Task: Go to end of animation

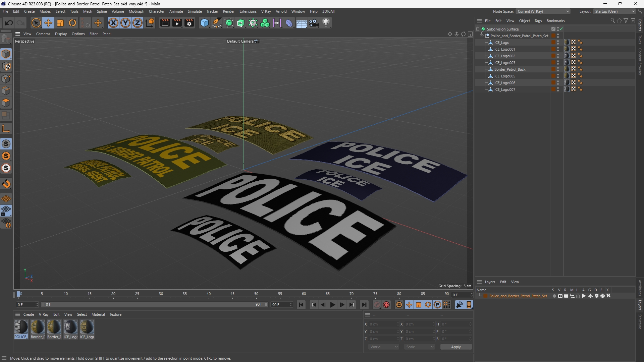Action: click(364, 305)
